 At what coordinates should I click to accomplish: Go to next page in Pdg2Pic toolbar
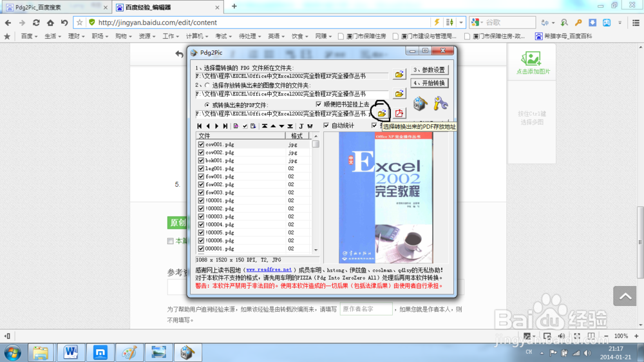pyautogui.click(x=217, y=126)
